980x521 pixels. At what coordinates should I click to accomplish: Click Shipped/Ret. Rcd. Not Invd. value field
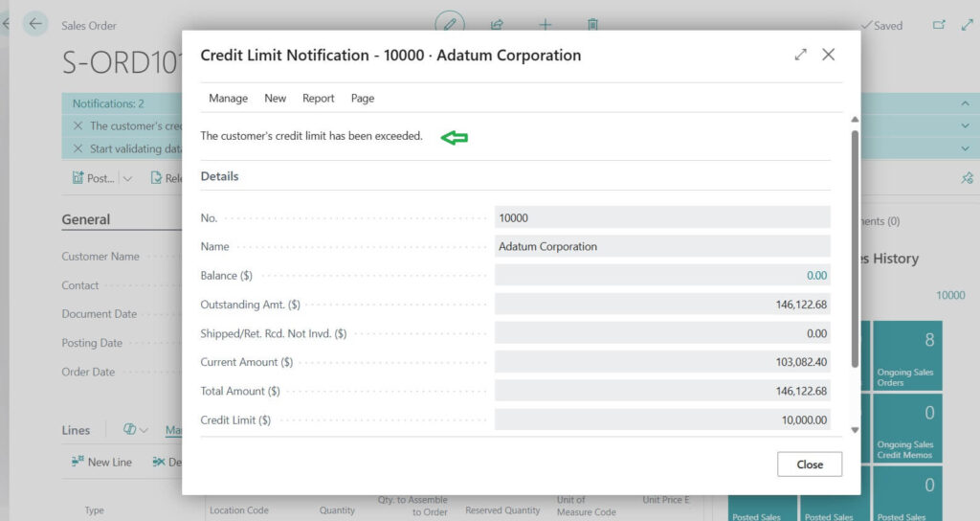point(662,333)
